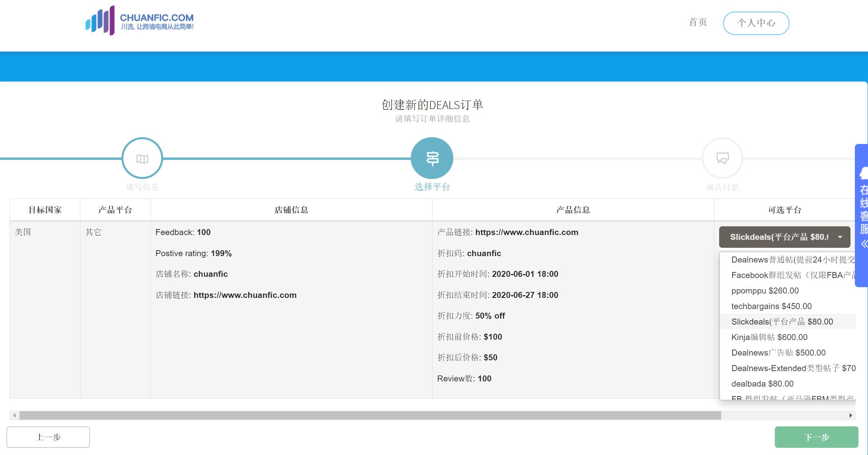Click the 产品链接 product URL text

(x=508, y=232)
